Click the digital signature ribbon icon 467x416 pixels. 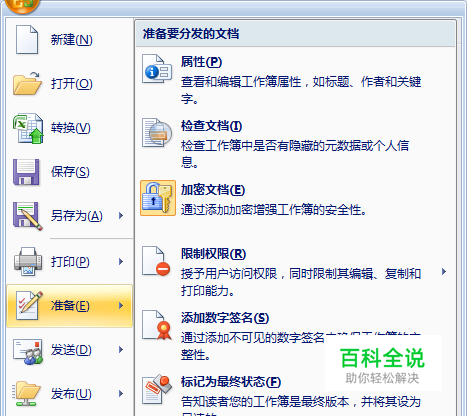[157, 325]
